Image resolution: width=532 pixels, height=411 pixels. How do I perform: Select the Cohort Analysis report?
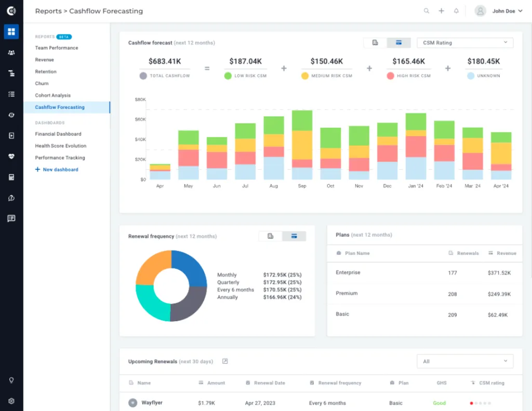(x=53, y=95)
